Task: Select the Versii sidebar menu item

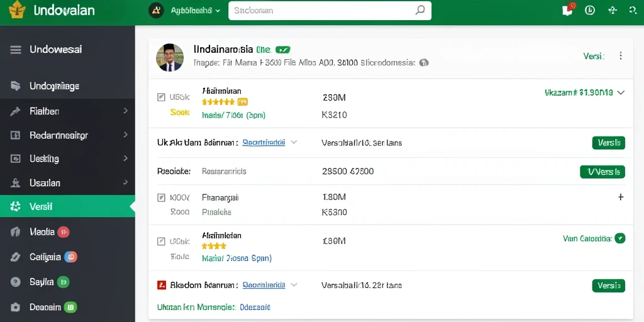Action: (67, 206)
